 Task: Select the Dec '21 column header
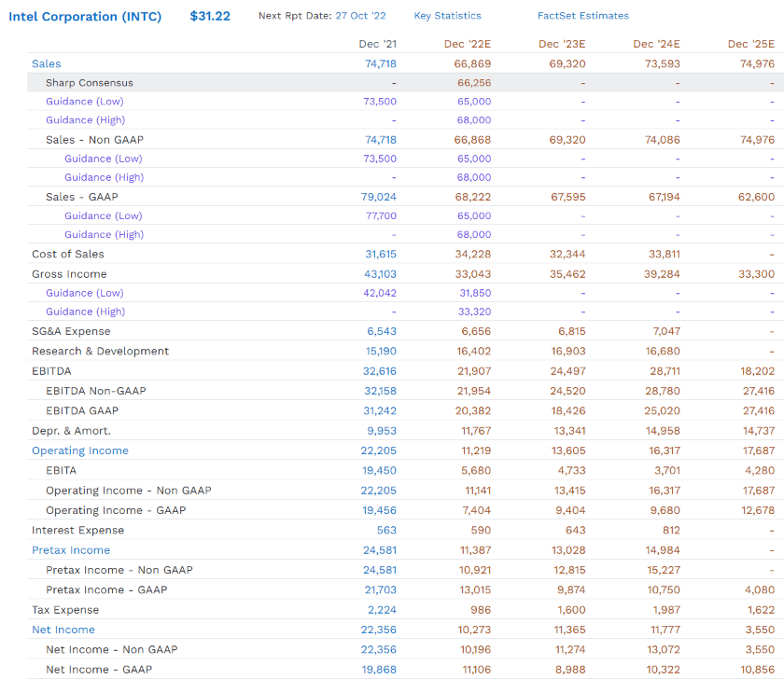coord(377,44)
